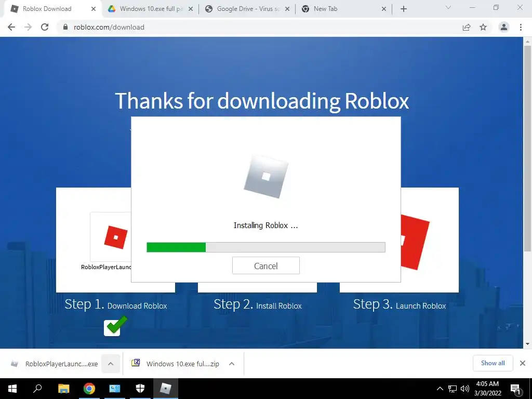Click the grey Roblox logo in installer dialog
This screenshot has height=399, width=532.
click(x=266, y=176)
